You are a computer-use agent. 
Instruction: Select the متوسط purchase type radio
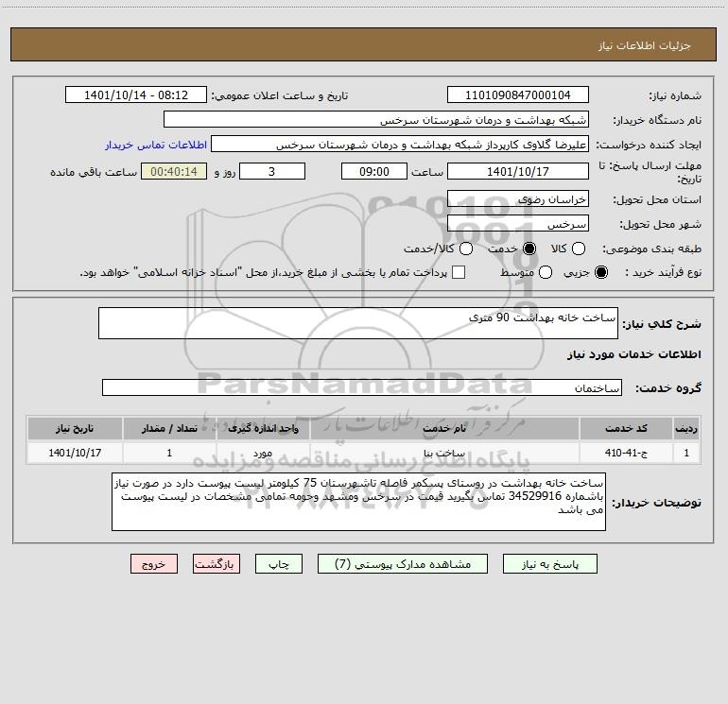pos(546,272)
